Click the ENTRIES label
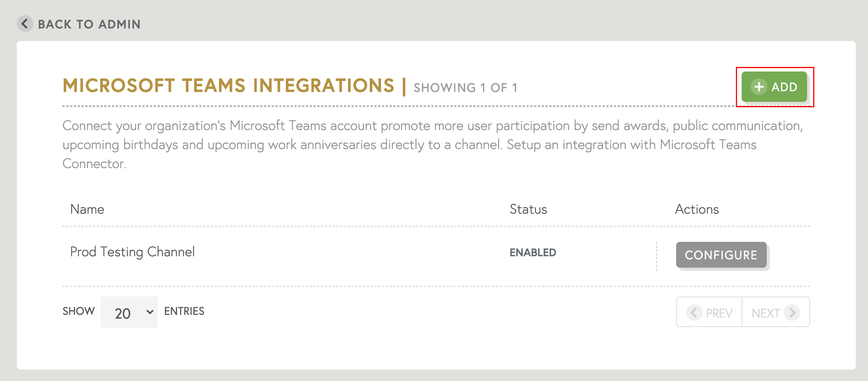The image size is (868, 381). point(184,311)
